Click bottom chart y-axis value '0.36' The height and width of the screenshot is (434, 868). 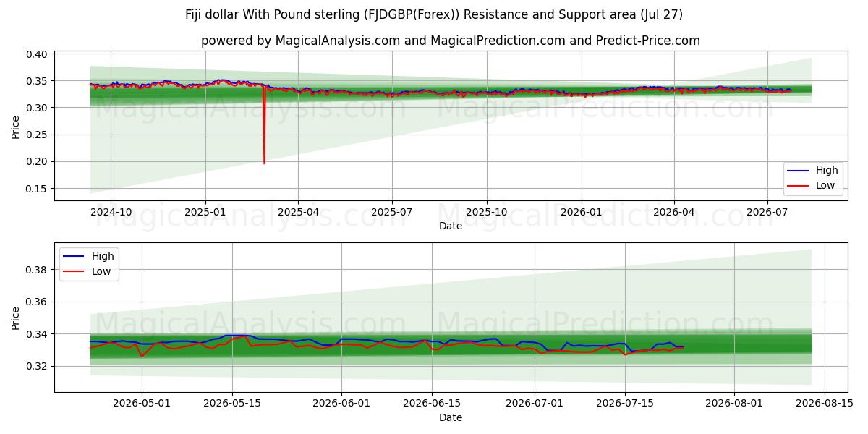[x=37, y=302]
